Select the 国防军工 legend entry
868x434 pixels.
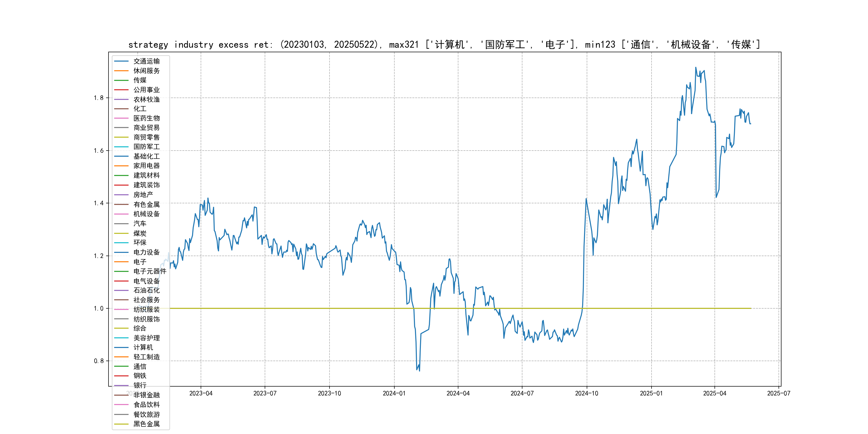(146, 147)
